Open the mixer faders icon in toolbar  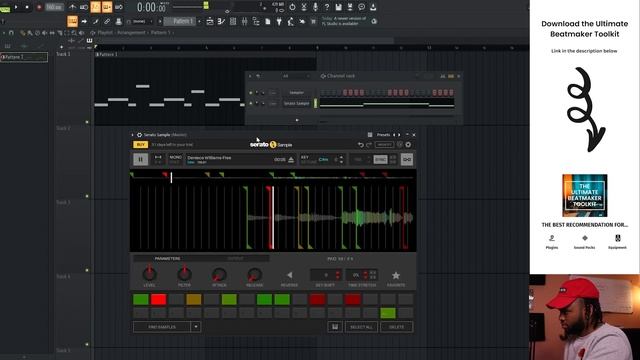click(244, 21)
